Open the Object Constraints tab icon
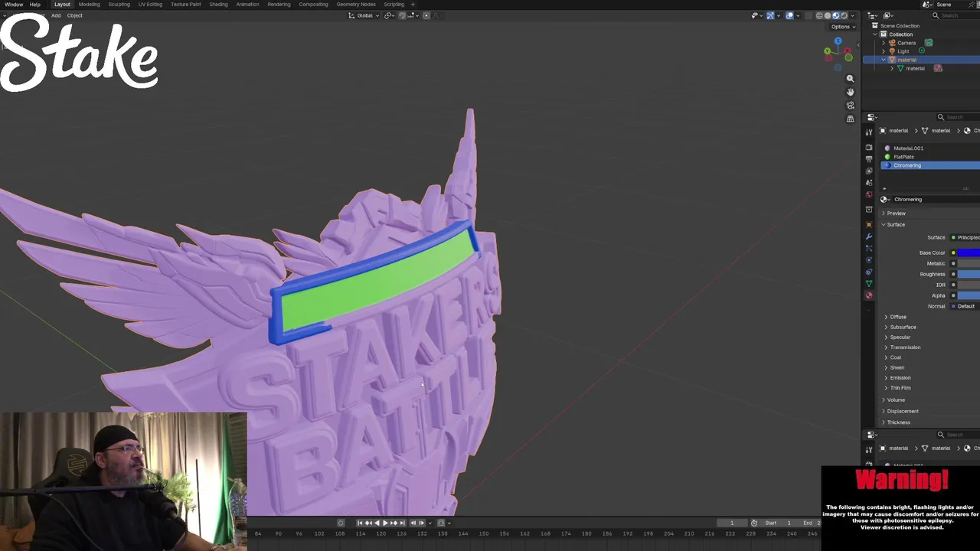 point(869,272)
